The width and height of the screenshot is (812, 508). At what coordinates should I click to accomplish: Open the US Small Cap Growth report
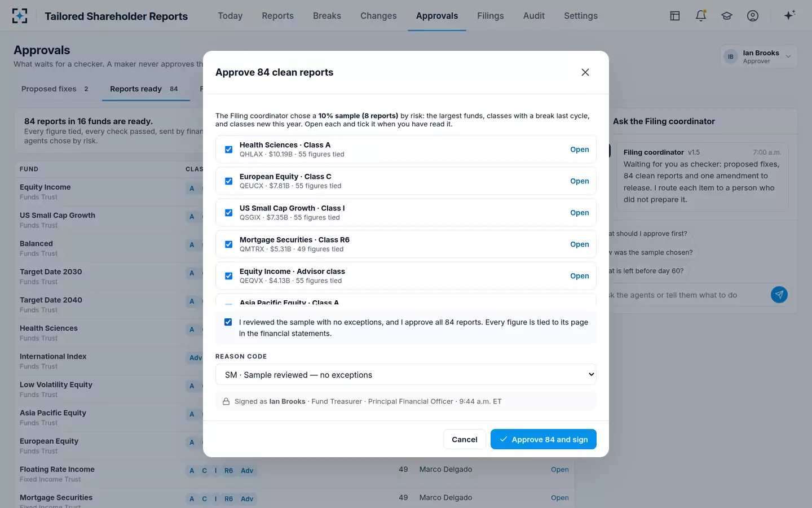(579, 213)
